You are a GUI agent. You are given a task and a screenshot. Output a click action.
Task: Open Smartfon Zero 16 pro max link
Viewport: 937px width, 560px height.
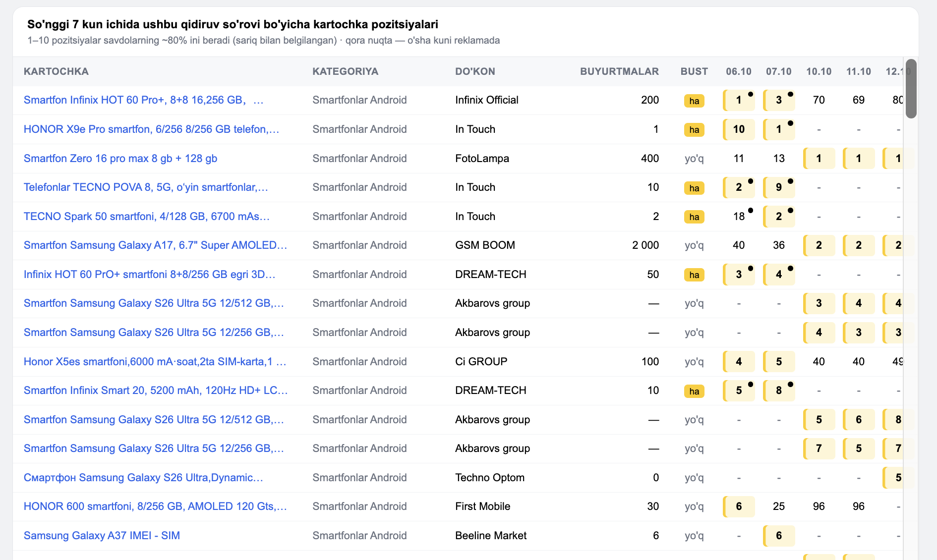pyautogui.click(x=120, y=159)
